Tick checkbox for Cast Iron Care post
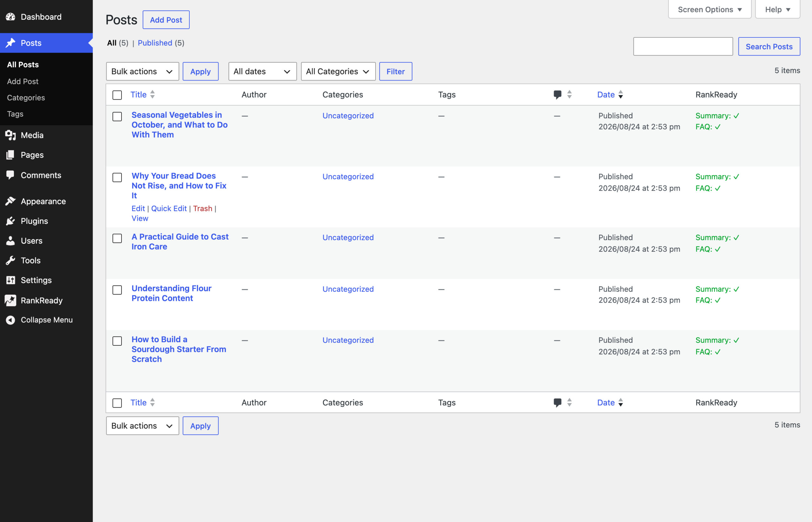Image resolution: width=812 pixels, height=522 pixels. click(117, 238)
